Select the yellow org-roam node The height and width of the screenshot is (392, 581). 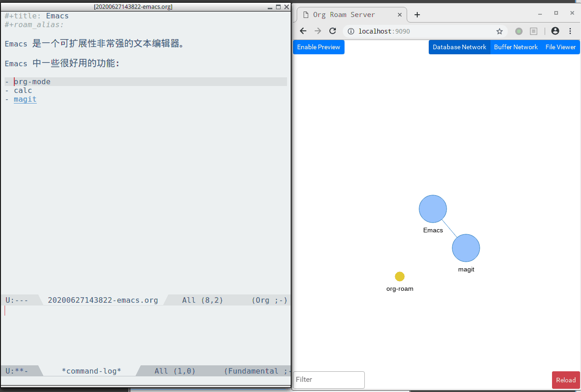point(400,277)
